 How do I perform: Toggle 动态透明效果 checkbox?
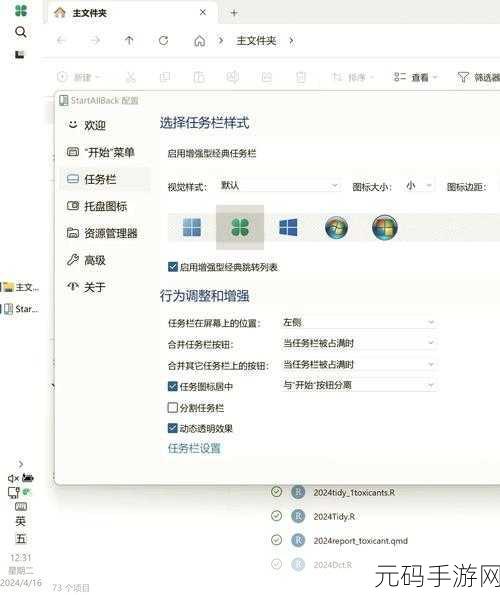tap(173, 428)
